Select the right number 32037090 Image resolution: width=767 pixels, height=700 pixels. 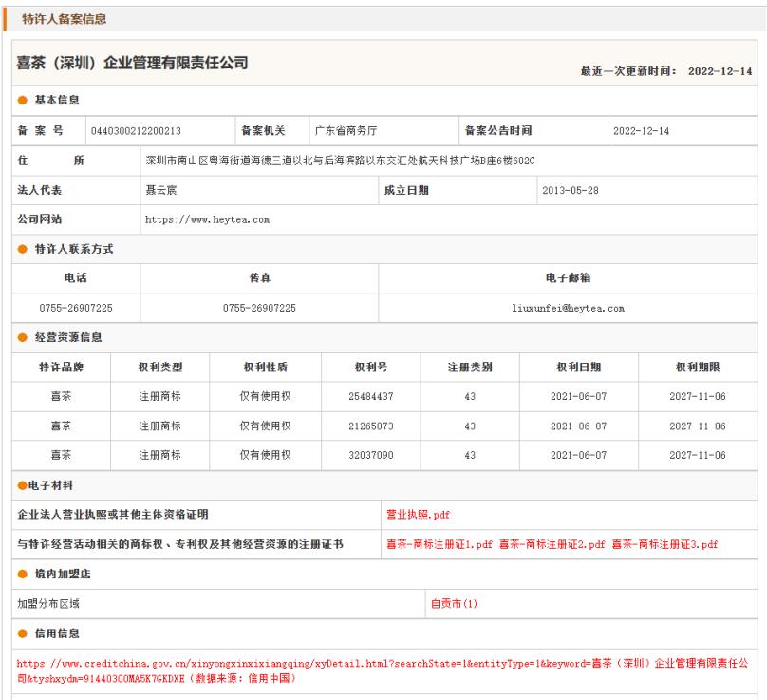point(371,455)
